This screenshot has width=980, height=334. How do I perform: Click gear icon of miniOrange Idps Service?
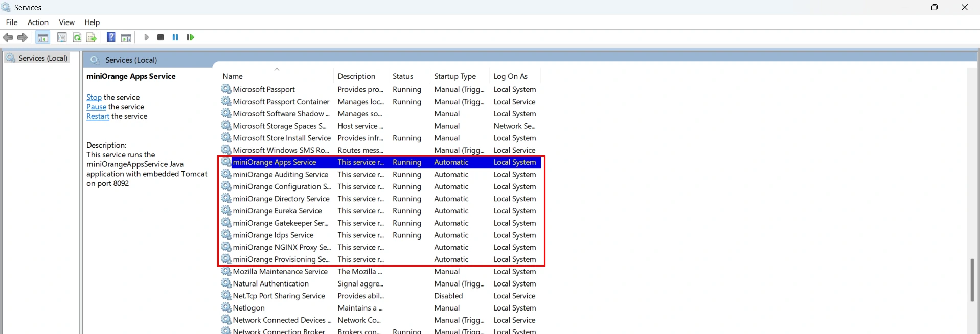[226, 235]
